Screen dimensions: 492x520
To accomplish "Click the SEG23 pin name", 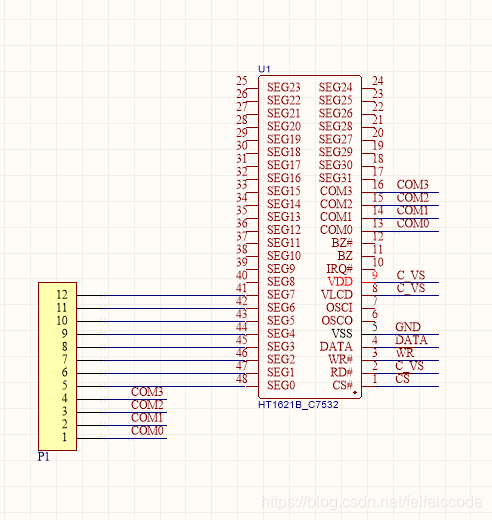I will coord(284,87).
